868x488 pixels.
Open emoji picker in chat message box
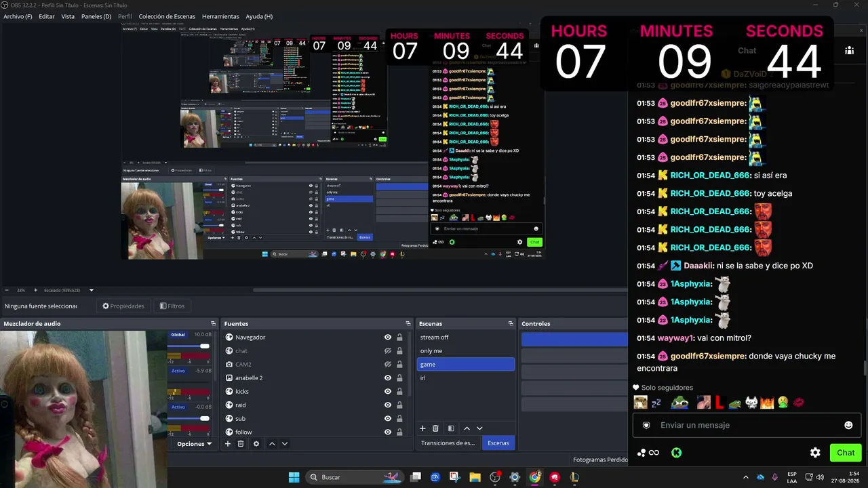(848, 425)
